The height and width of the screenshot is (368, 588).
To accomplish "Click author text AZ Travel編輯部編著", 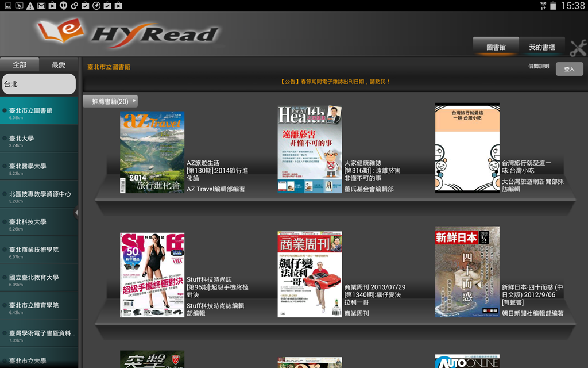I will [x=216, y=189].
